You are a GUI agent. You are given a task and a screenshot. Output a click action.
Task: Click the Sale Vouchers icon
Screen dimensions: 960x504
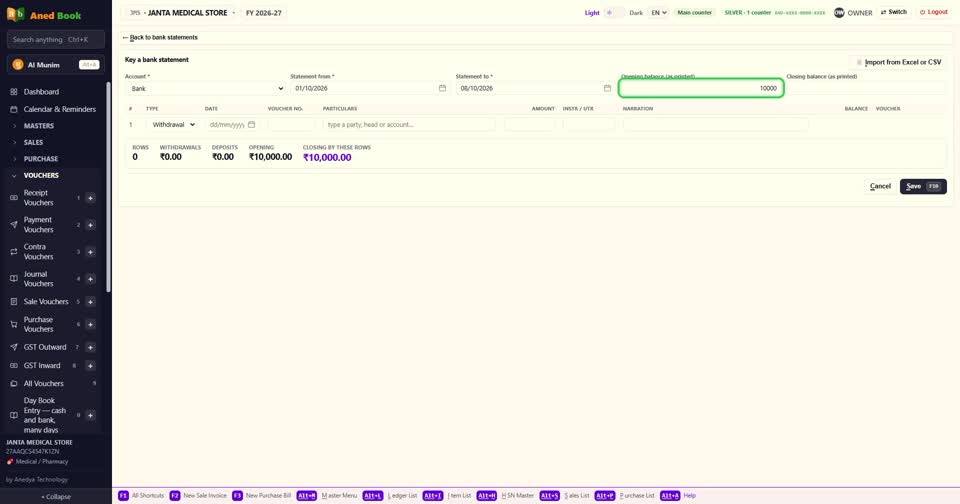[x=13, y=301]
